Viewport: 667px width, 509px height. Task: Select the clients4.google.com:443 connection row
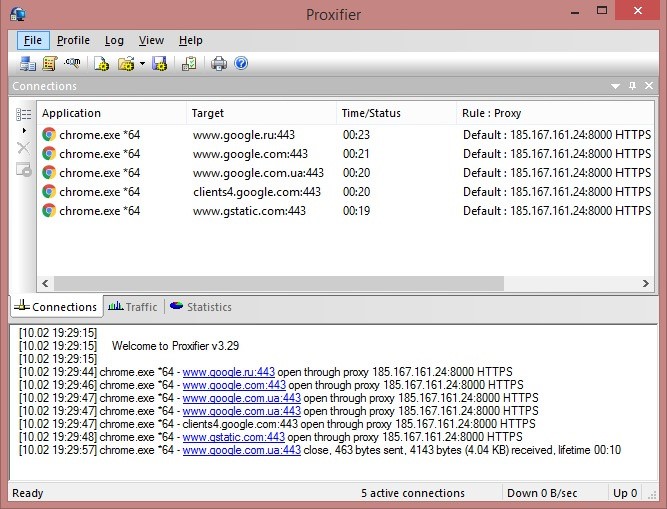click(x=257, y=192)
